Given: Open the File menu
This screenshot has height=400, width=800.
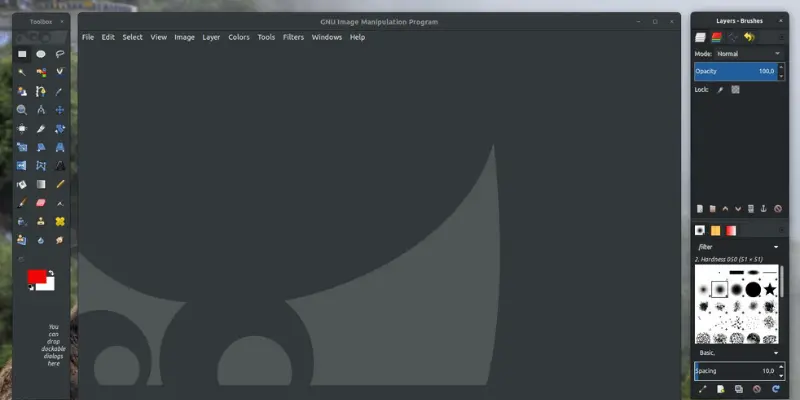Looking at the screenshot, I should point(88,37).
